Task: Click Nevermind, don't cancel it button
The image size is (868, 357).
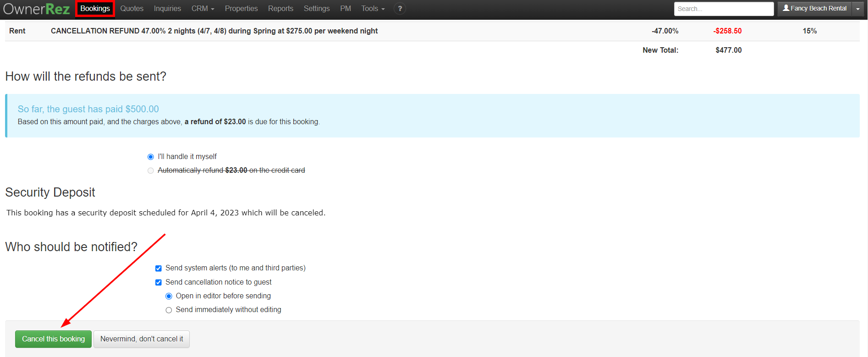Action: pyautogui.click(x=142, y=339)
